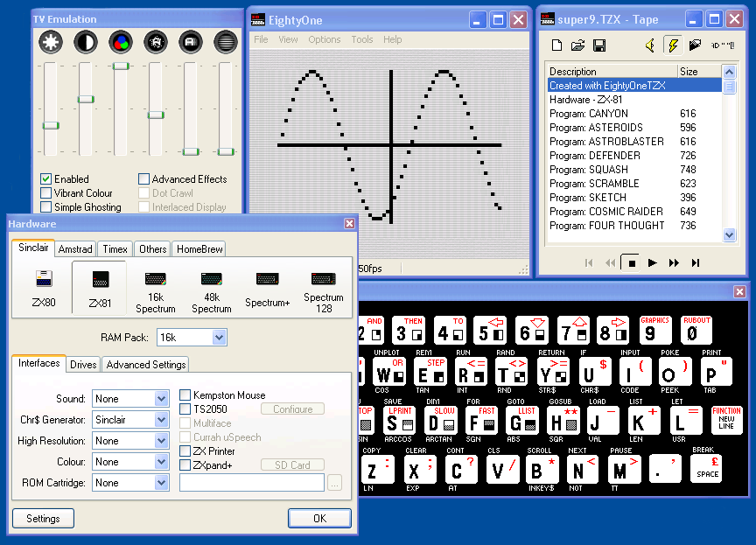Click the Settings button in Hardware
This screenshot has width=756, height=545.
[x=44, y=519]
